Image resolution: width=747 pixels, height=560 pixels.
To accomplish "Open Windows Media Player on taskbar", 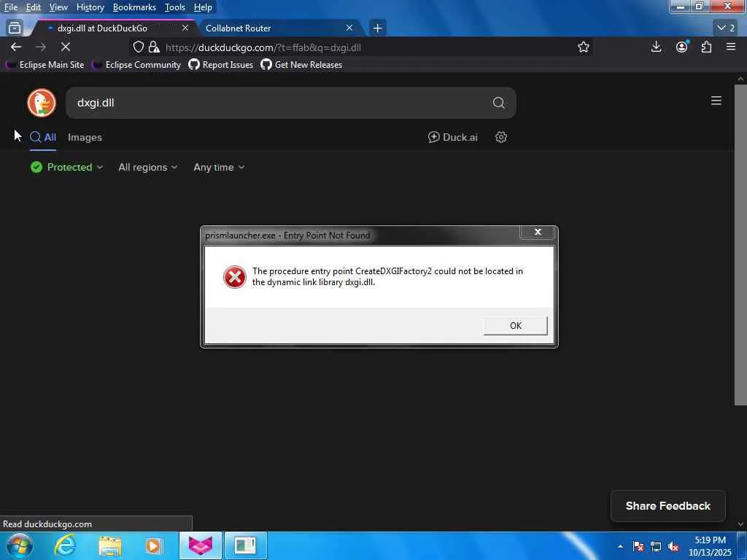I will coord(154,546).
